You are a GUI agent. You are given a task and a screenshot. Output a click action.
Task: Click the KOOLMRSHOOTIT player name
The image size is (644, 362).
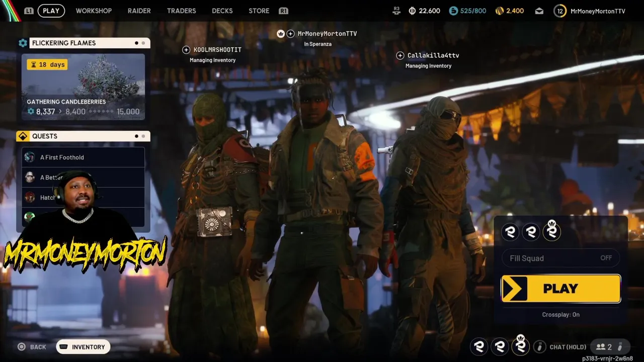tap(217, 50)
